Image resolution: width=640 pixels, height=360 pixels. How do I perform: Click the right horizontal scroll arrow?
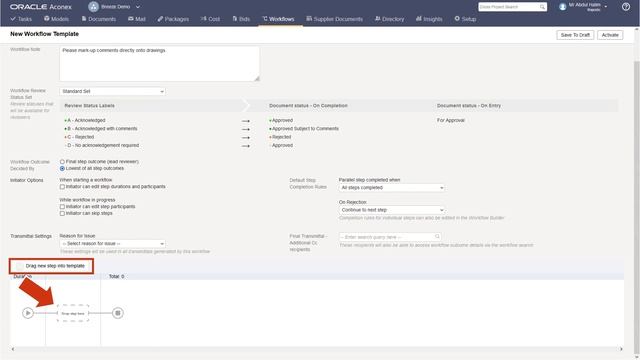coord(621,349)
